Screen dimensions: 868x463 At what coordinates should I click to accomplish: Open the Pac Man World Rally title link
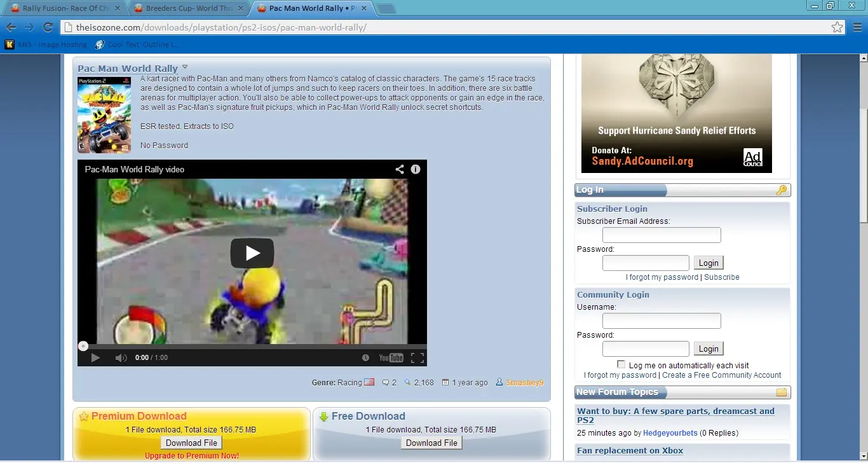(128, 68)
